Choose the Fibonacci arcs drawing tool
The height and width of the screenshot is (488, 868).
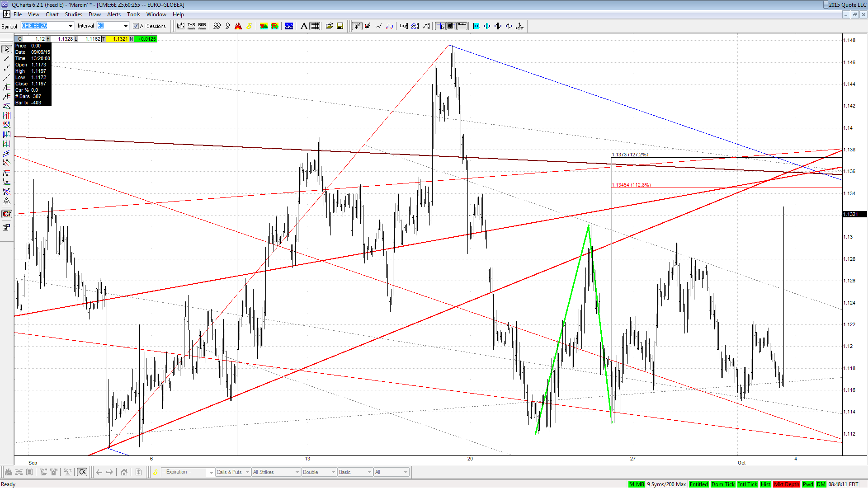[x=7, y=125]
